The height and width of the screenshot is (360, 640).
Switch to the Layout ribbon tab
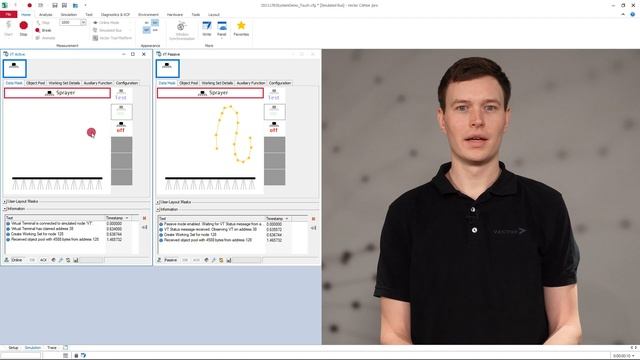pos(214,14)
